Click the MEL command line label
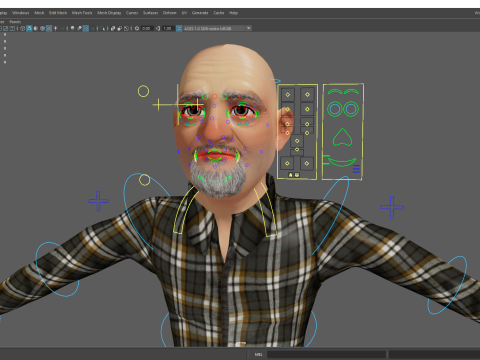This screenshot has width=480, height=360. click(258, 354)
